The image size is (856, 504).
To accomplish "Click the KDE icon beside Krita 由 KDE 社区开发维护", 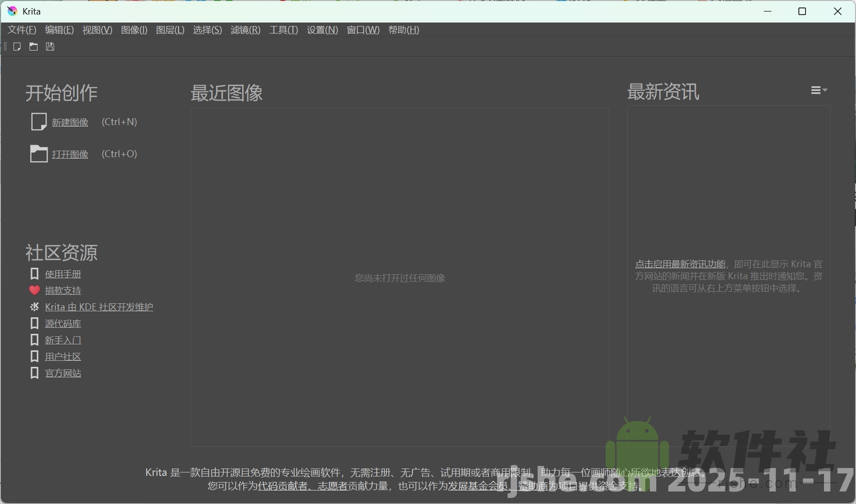I will pos(34,307).
